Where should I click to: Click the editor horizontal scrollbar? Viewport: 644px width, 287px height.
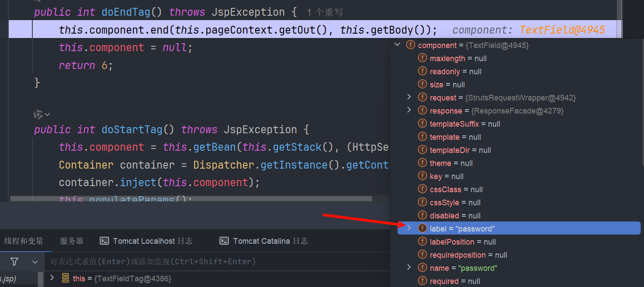[x=191, y=199]
